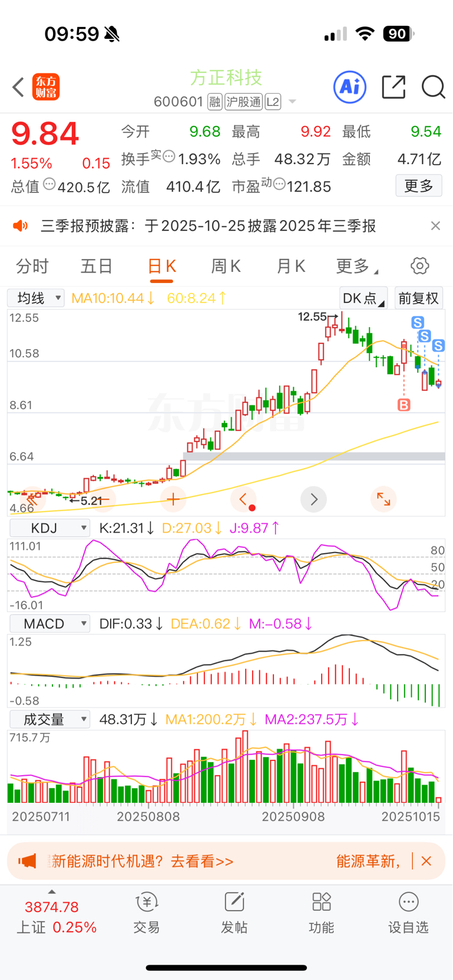Tap the stock name 方正科技
The height and width of the screenshot is (980, 453).
[x=226, y=78]
